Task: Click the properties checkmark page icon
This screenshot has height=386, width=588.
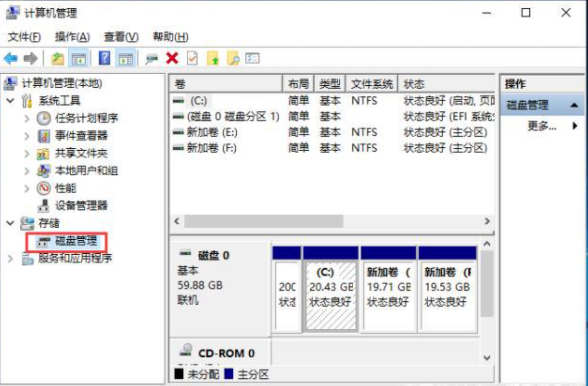Action: (x=192, y=58)
